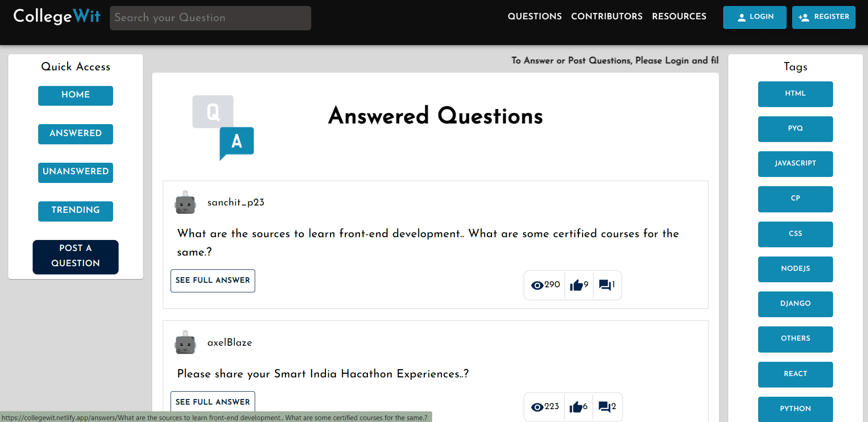Open the CONTRIBUTORS nav menu item
This screenshot has width=868, height=422.
point(607,17)
